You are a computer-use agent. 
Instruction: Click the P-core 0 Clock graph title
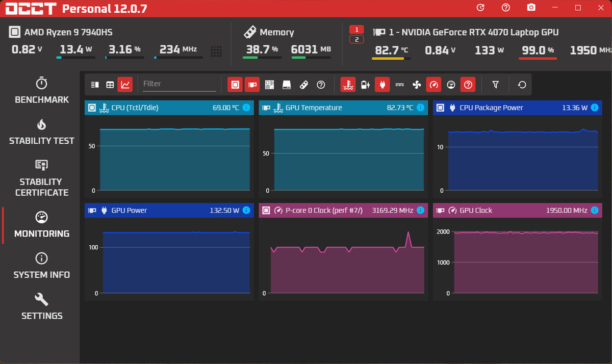click(324, 210)
